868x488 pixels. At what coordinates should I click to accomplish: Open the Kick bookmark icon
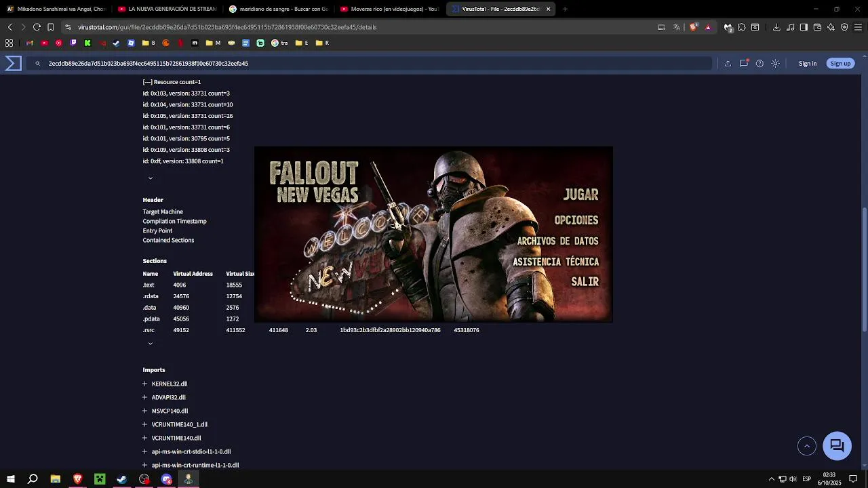click(x=87, y=43)
